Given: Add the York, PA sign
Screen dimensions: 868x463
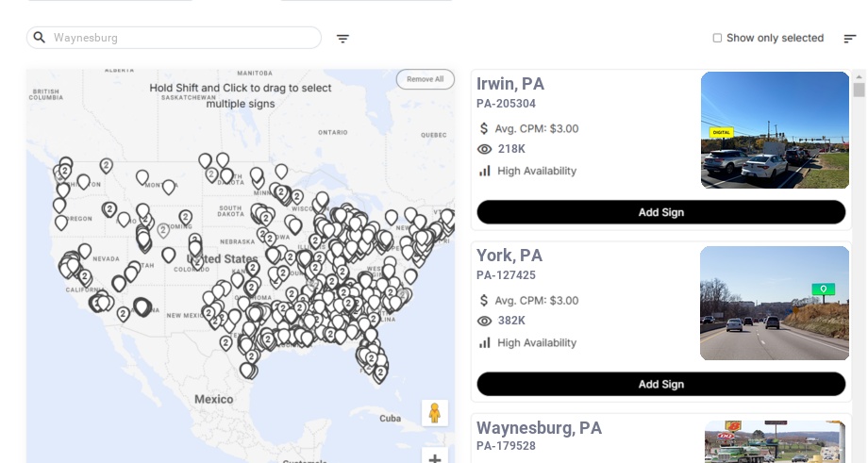Looking at the screenshot, I should [660, 384].
